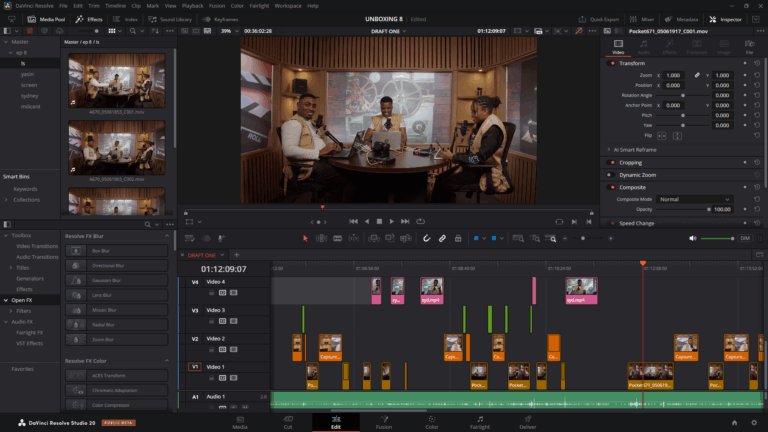Toggle timeline Snapping magnet icon
Screen dimensions: 768x432
pyautogui.click(x=427, y=239)
